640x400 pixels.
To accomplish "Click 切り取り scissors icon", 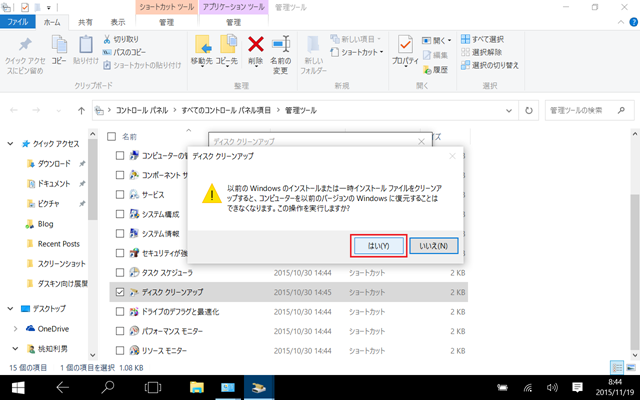I will coord(107,39).
